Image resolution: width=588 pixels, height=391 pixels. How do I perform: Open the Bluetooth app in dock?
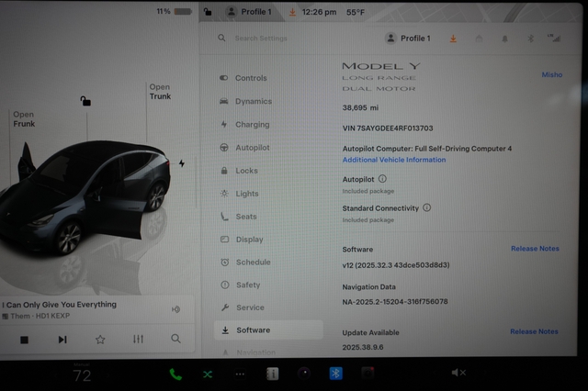coord(335,374)
